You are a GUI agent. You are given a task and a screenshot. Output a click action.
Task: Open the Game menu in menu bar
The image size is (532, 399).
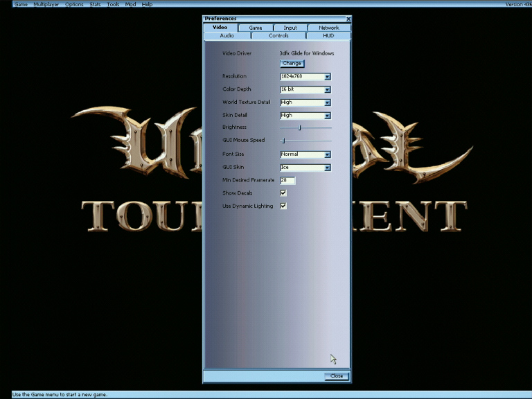[21, 4]
